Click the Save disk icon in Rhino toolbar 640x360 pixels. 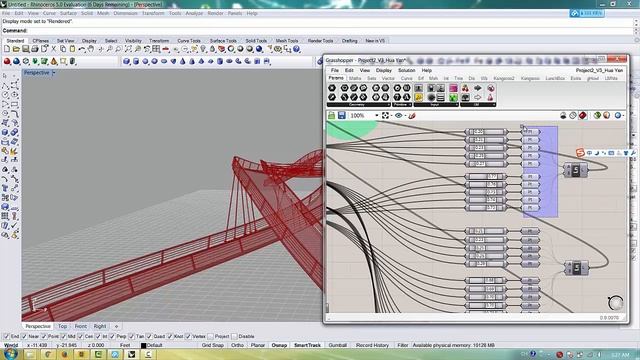tap(25, 49)
